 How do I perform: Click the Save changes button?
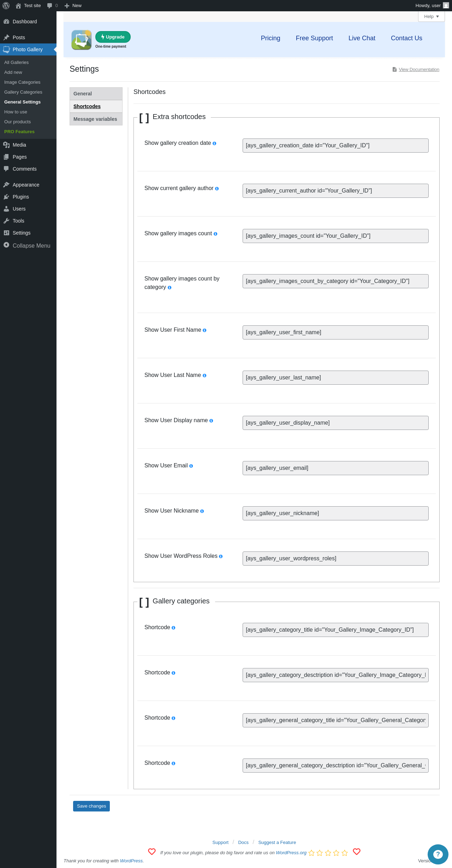tap(91, 806)
